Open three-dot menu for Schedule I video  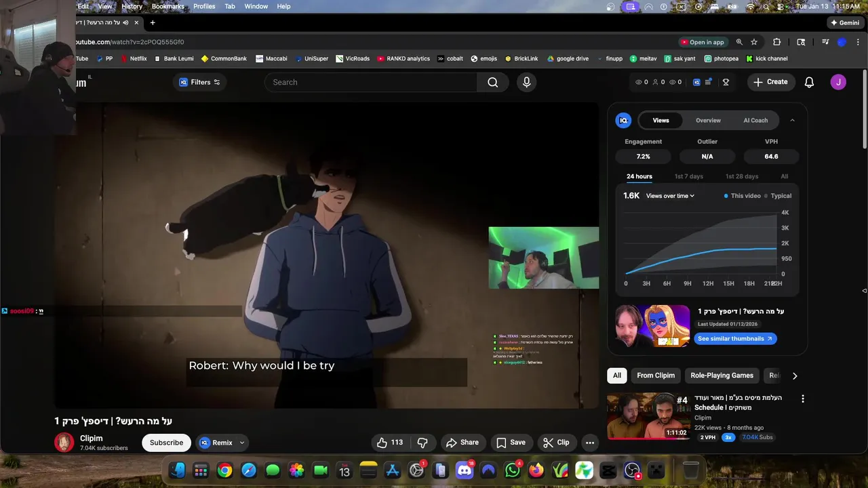803,399
